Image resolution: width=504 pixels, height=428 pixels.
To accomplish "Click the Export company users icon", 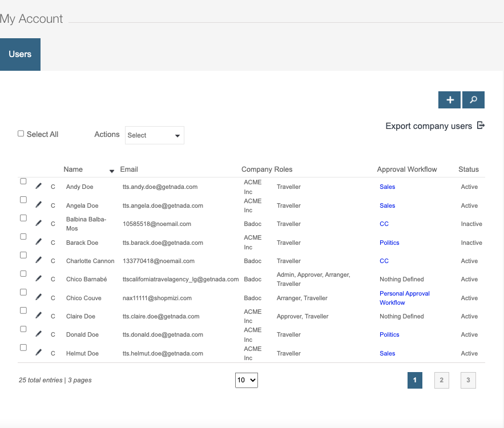I will pos(481,126).
